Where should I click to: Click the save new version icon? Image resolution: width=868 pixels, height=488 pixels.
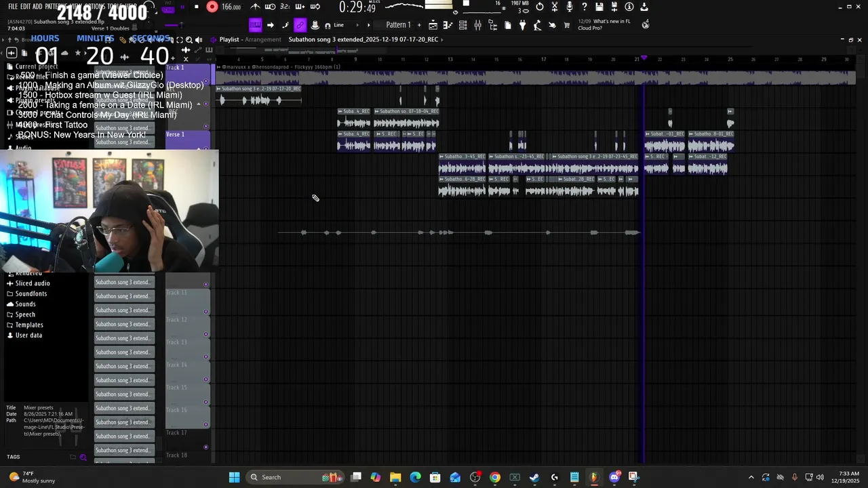[614, 7]
